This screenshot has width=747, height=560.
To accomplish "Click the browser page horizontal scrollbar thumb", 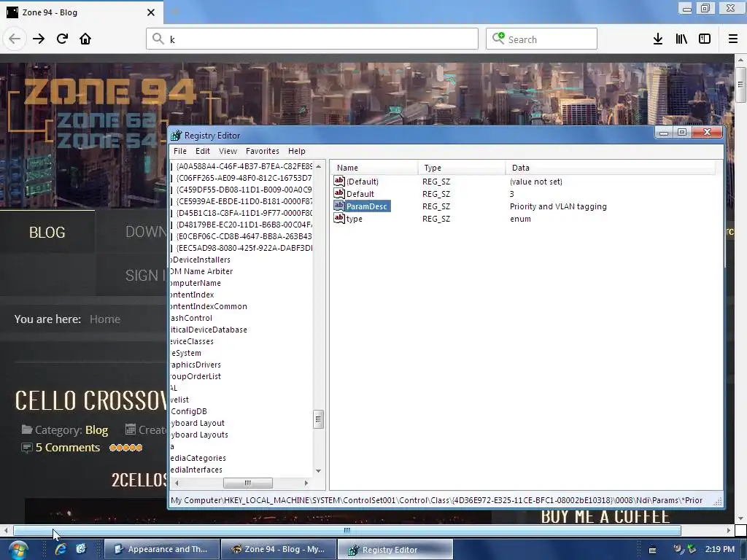I will click(x=347, y=530).
